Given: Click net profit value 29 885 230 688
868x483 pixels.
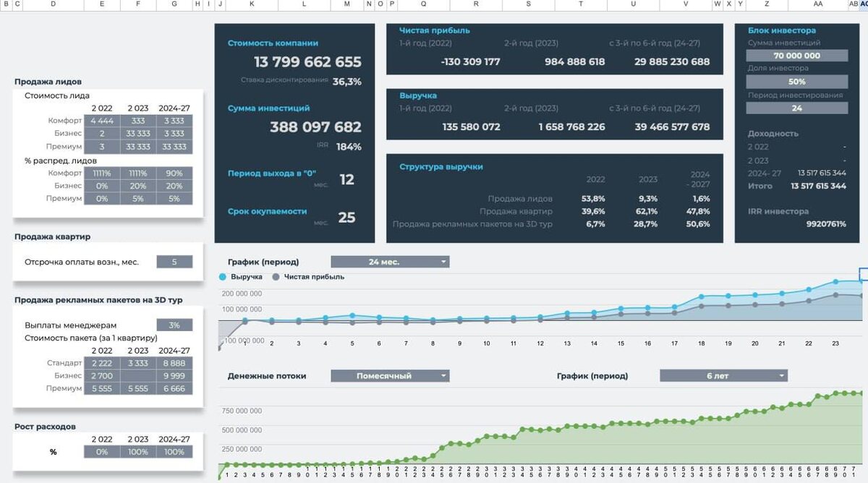Looking at the screenshot, I should click(x=672, y=61).
